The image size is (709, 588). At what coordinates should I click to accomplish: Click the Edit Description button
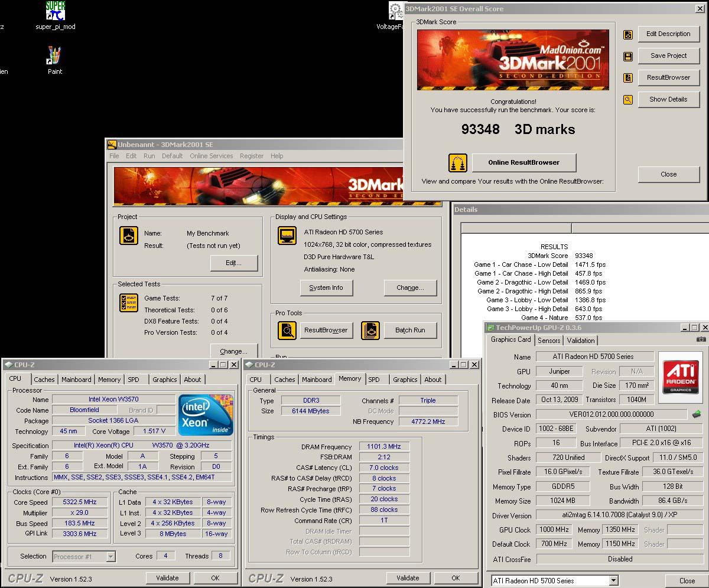(x=668, y=34)
